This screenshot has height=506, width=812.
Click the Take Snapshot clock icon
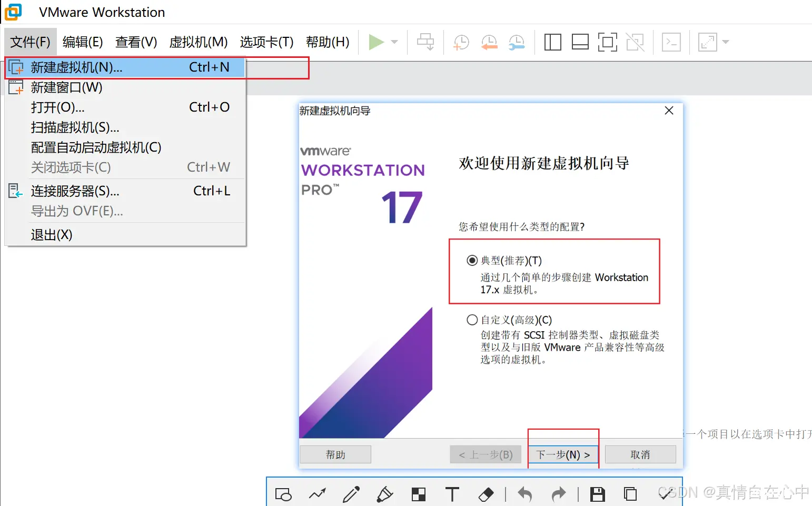[x=461, y=42]
